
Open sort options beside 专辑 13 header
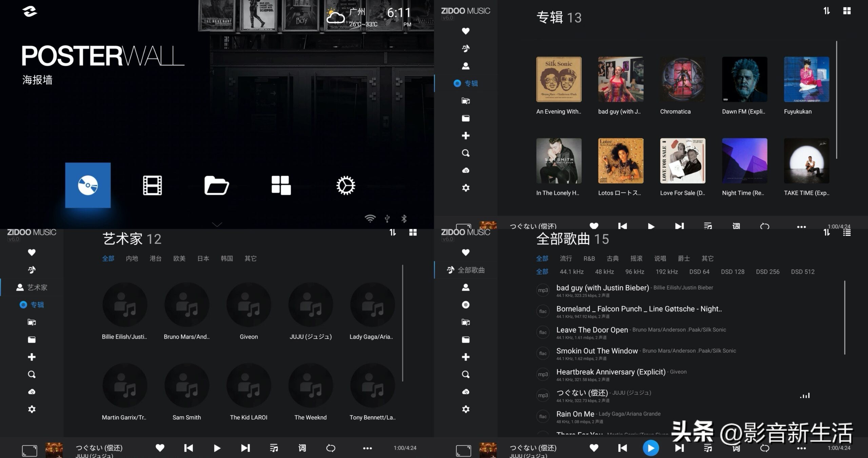(x=827, y=11)
